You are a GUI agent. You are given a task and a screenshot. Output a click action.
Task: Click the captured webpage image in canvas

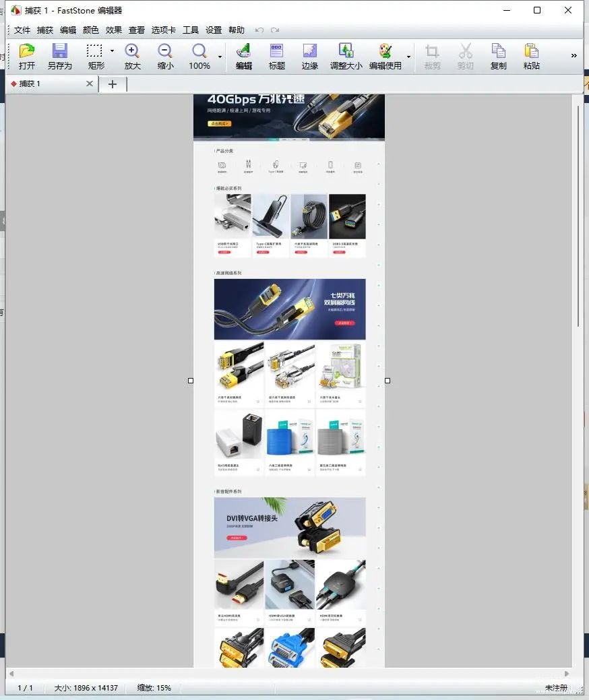click(289, 381)
